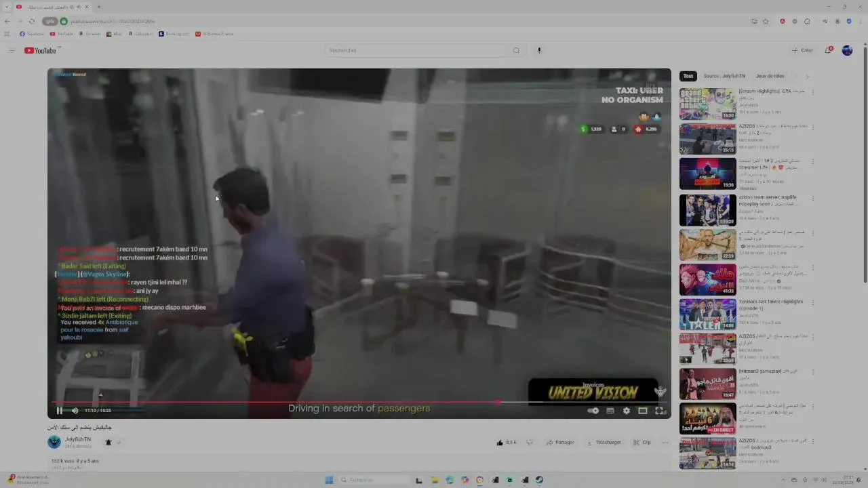The image size is (868, 488).
Task: Click the Clip button
Action: coord(642,443)
